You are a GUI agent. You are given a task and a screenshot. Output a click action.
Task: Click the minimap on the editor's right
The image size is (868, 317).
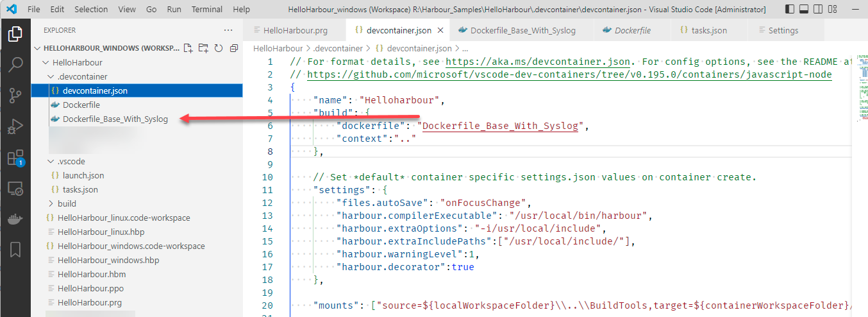click(x=859, y=90)
